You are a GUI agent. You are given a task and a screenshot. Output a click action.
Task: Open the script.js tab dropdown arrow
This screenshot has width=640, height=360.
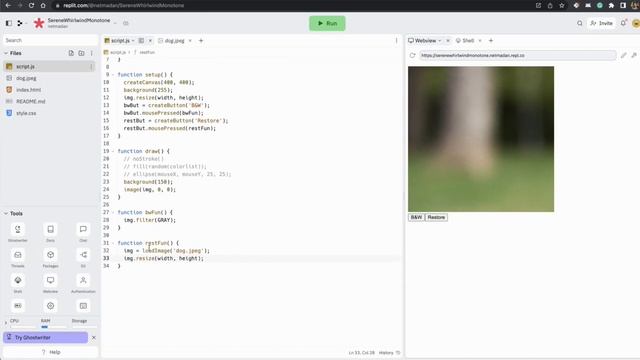coord(133,40)
